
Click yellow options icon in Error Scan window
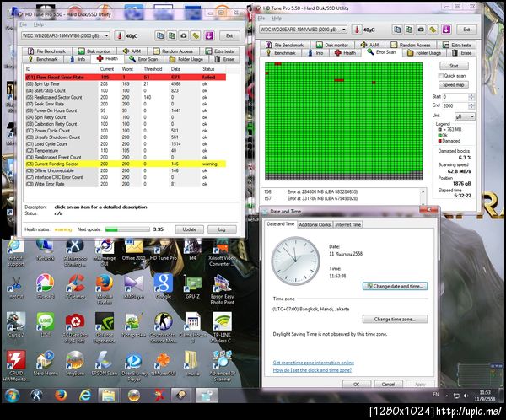433,30
